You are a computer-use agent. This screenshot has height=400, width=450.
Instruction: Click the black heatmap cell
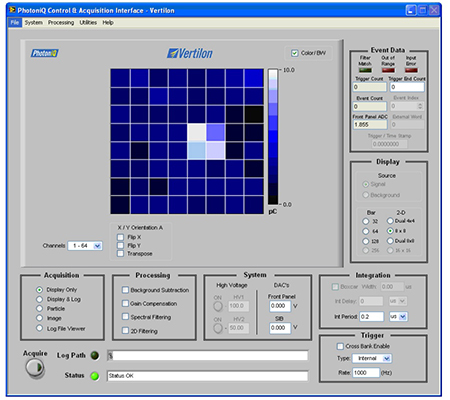tap(254, 114)
